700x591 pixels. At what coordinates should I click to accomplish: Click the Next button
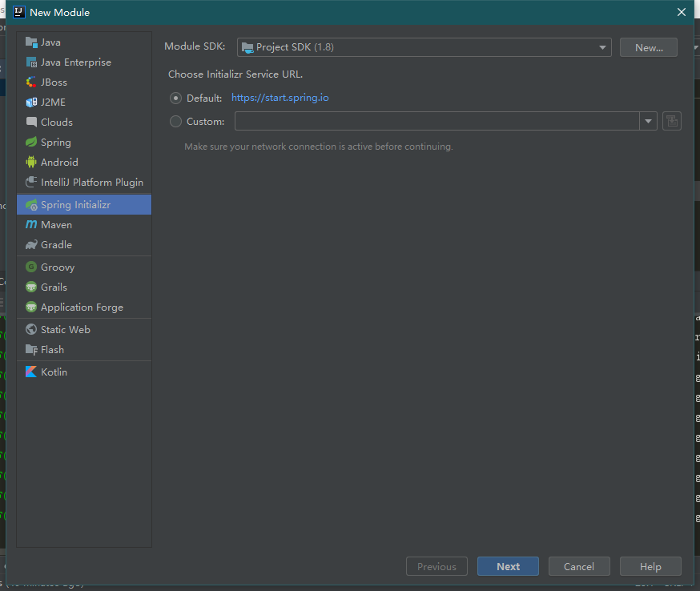508,566
